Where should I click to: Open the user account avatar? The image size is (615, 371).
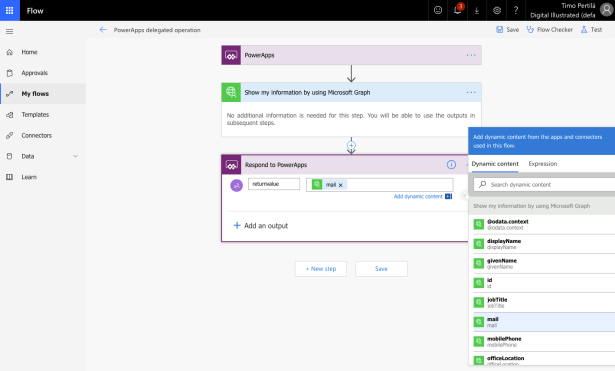[606, 10]
